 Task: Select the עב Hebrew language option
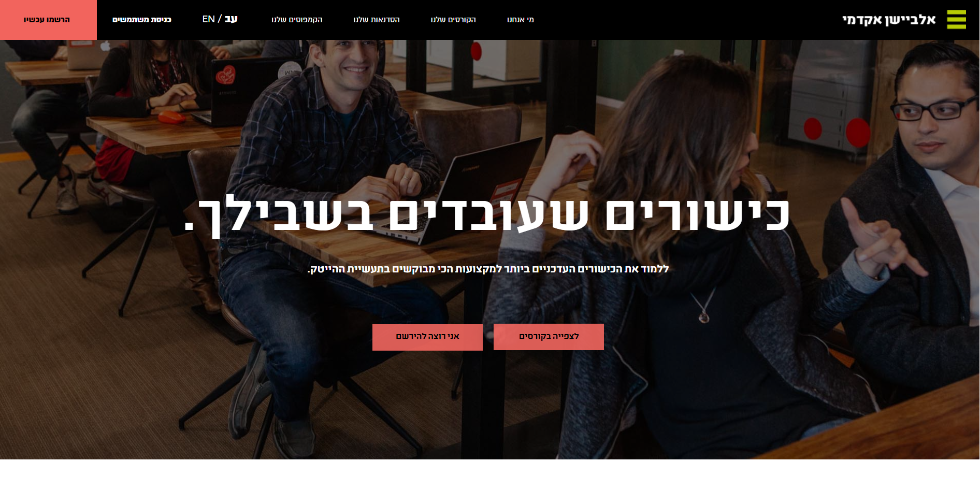231,19
